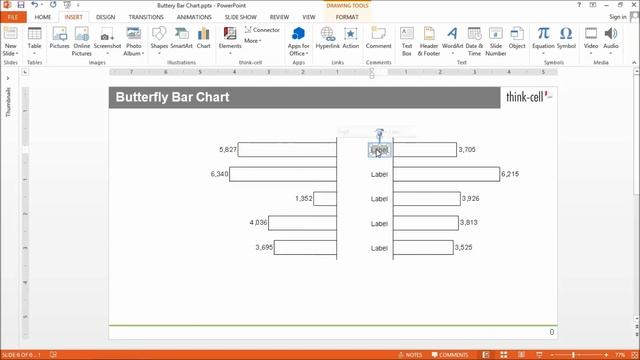Open the FILE tab
Image resolution: width=640 pixels, height=360 pixels.
coord(13,17)
